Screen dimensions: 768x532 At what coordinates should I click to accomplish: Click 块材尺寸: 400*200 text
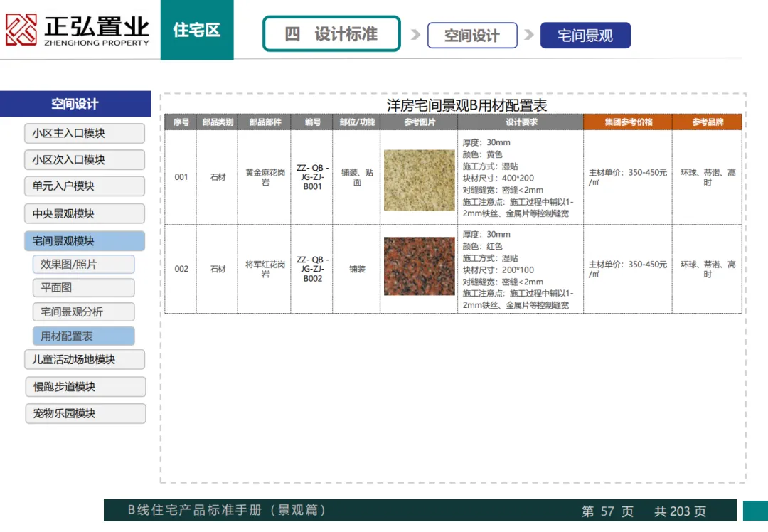coord(498,178)
